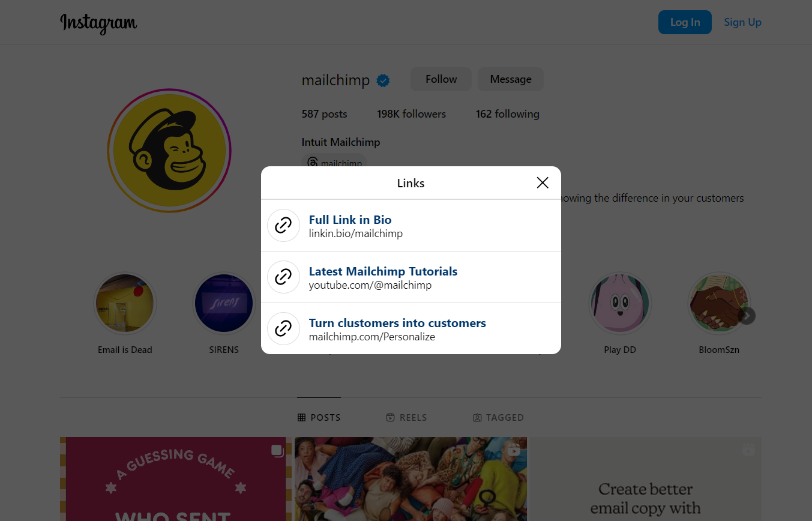The width and height of the screenshot is (812, 521).
Task: Follow the mailchimp account
Action: (x=441, y=79)
